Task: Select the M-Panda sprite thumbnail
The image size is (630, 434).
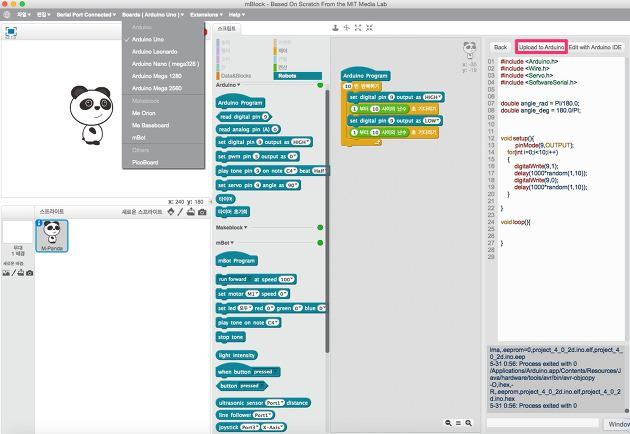Action: [52, 236]
